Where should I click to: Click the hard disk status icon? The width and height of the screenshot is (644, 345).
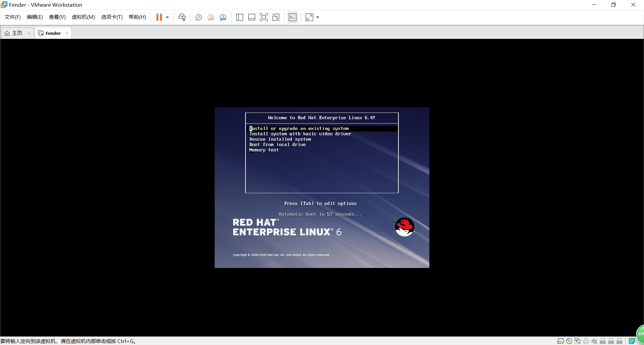pos(560,341)
